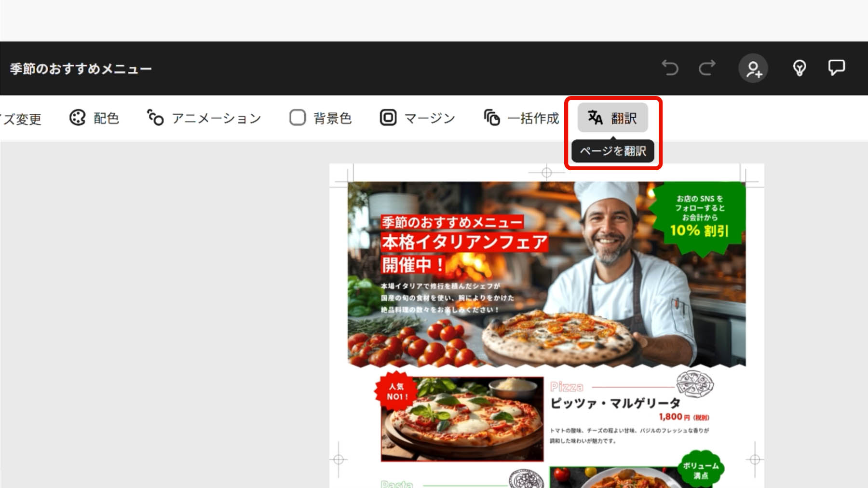This screenshot has height=488, width=868.
Task: Select the 開催中！ headline text
Action: 413,265
